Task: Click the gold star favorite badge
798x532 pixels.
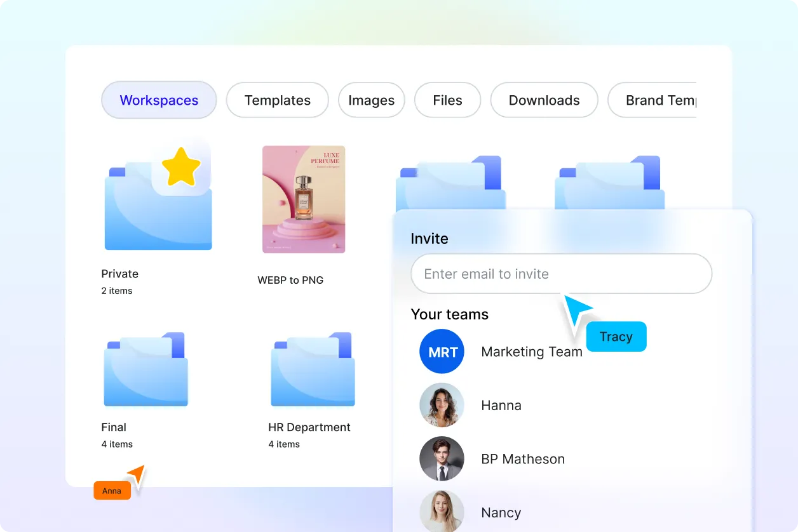Action: 181,168
